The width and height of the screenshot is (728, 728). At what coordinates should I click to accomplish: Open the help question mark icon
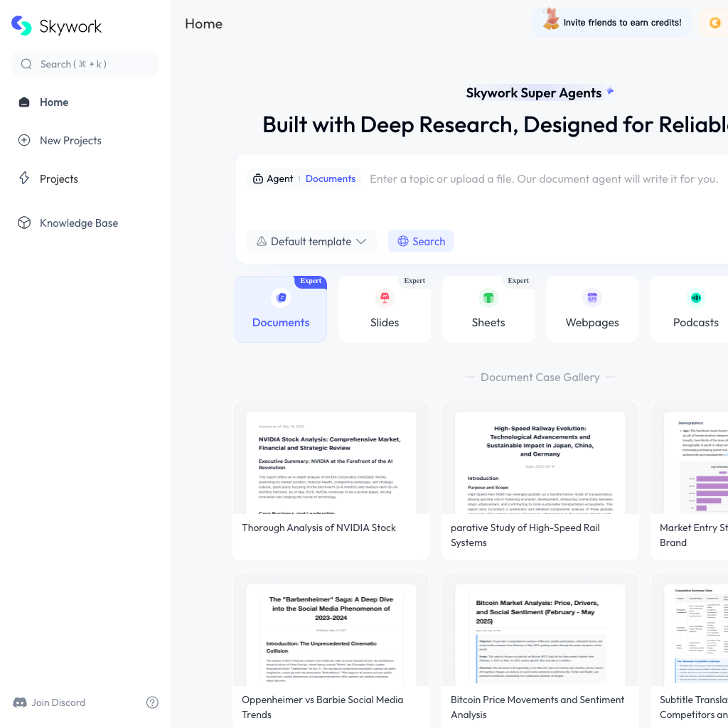coord(152,702)
